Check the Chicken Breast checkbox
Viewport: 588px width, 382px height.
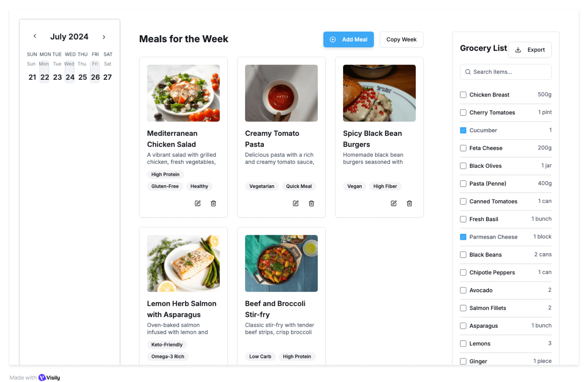pyautogui.click(x=463, y=95)
